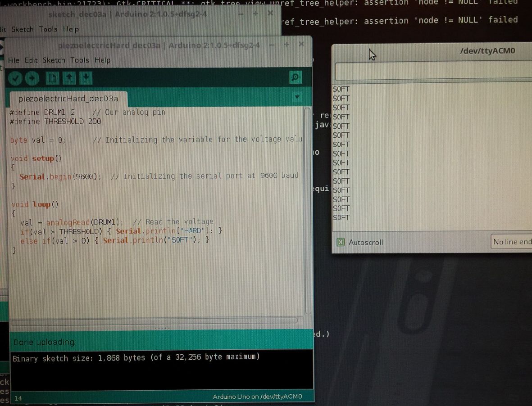This screenshot has width=532, height=406.
Task: Open the Sketch menu
Action: click(x=54, y=60)
